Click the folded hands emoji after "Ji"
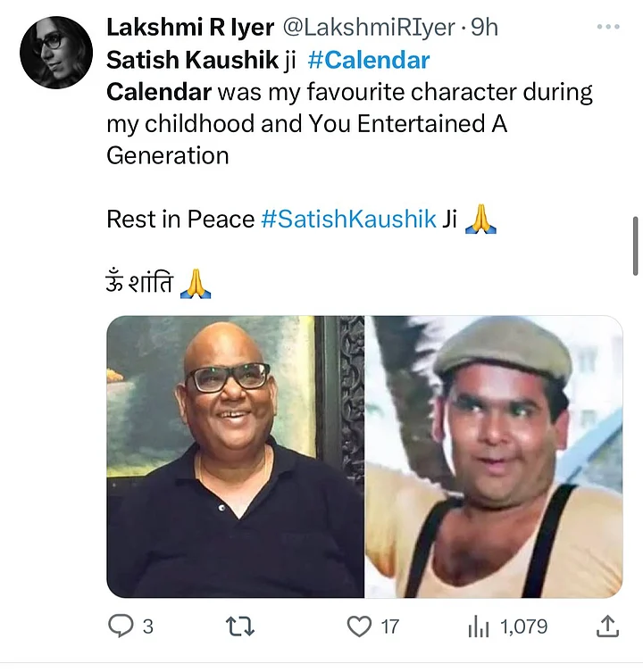Viewport: 643px width, 672px height. 480,219
